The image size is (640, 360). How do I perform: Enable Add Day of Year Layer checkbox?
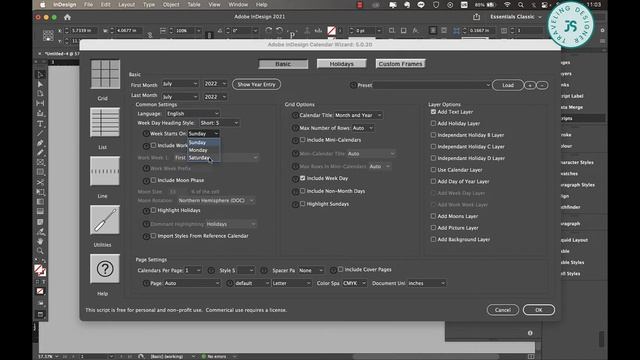coord(433,181)
